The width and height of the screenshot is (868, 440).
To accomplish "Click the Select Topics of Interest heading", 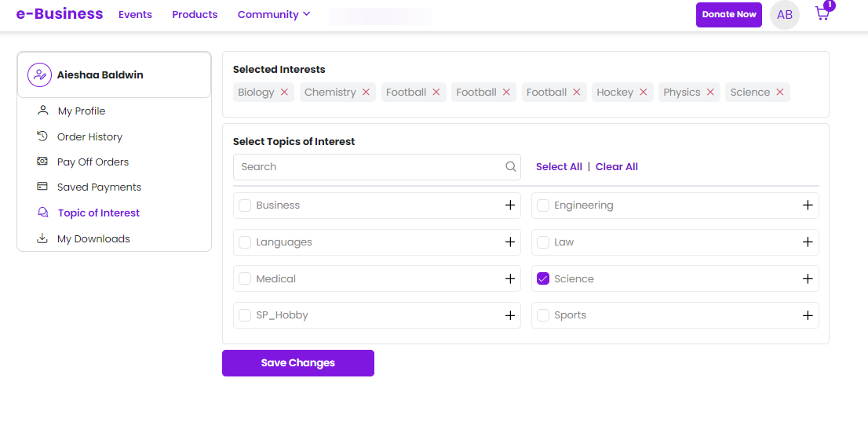I will [x=294, y=142].
